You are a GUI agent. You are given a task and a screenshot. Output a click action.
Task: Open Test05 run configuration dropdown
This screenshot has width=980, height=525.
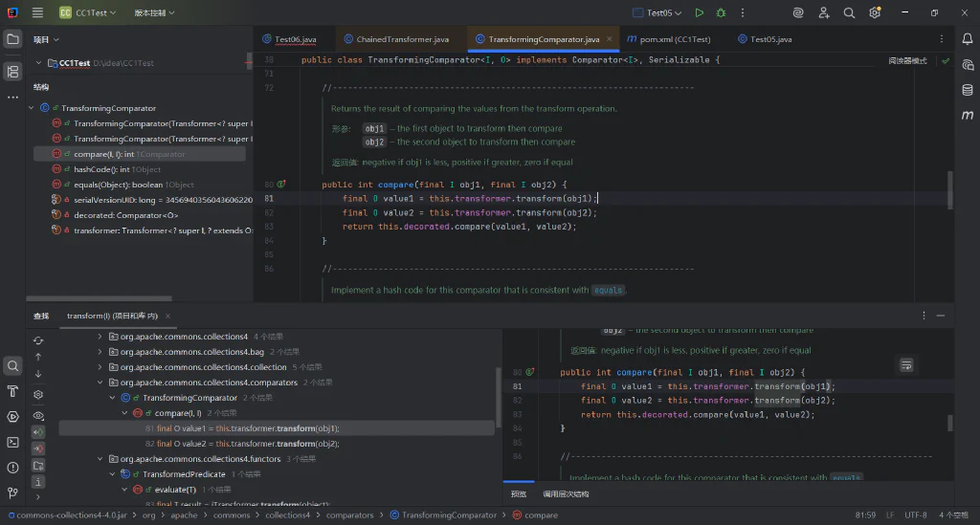click(x=657, y=12)
